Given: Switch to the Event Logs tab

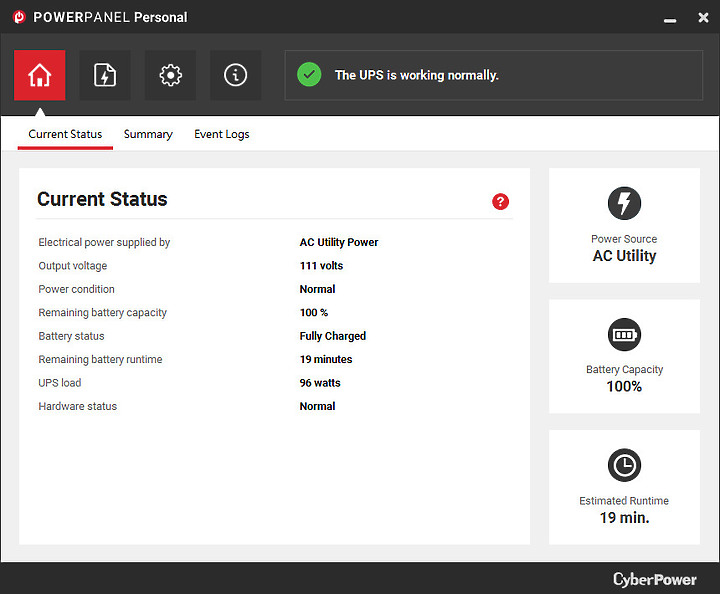Looking at the screenshot, I should pyautogui.click(x=222, y=134).
